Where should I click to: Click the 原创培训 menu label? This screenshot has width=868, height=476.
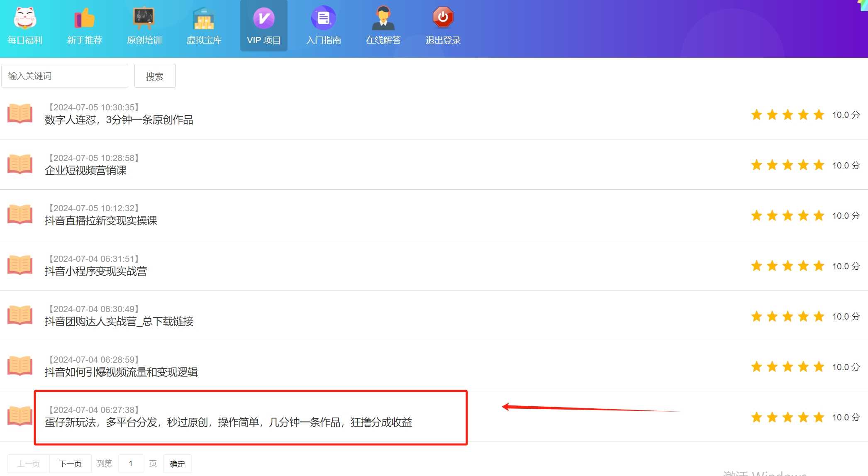coord(144,40)
